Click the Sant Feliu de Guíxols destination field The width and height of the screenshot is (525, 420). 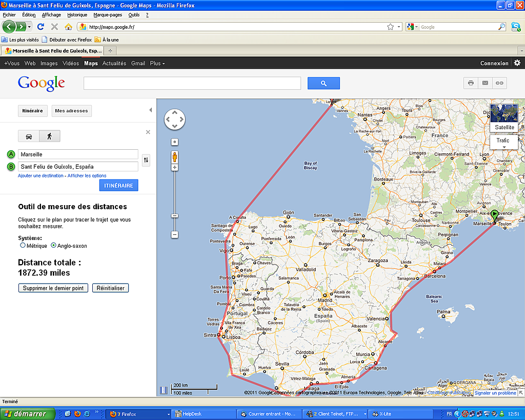(78, 167)
